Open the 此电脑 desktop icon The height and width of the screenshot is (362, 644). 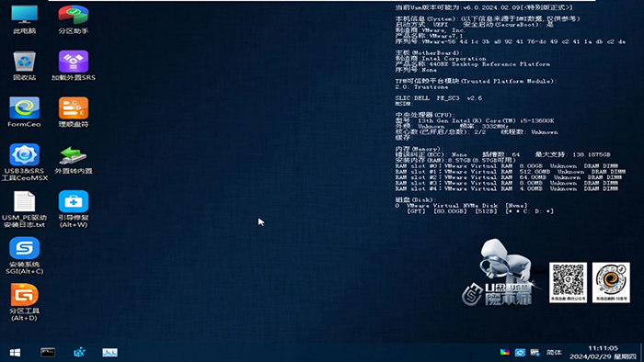tap(25, 19)
